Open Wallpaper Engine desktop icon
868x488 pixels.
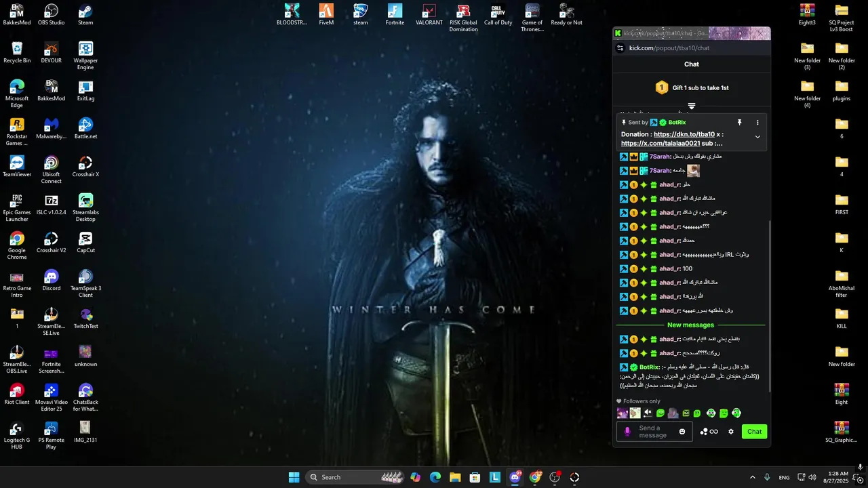click(85, 56)
